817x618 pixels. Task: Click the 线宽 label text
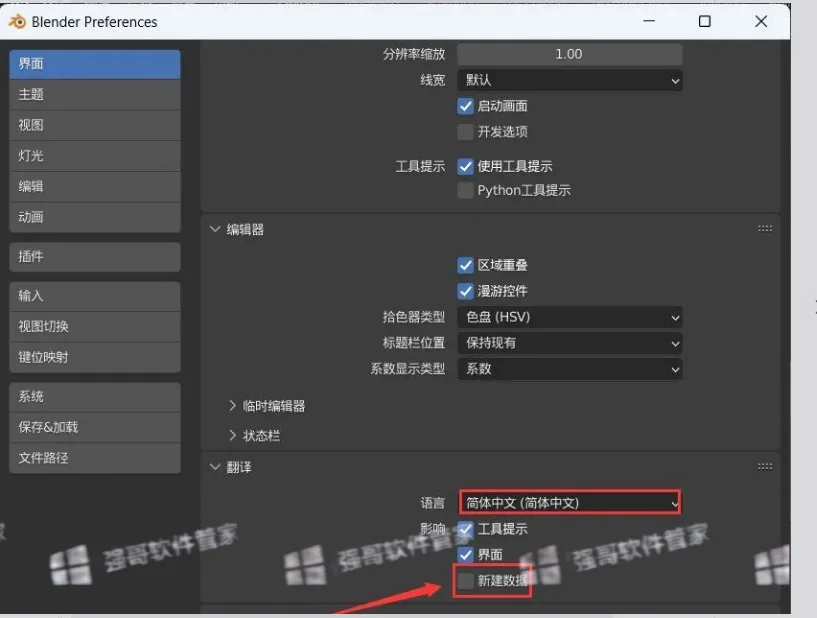(x=432, y=80)
